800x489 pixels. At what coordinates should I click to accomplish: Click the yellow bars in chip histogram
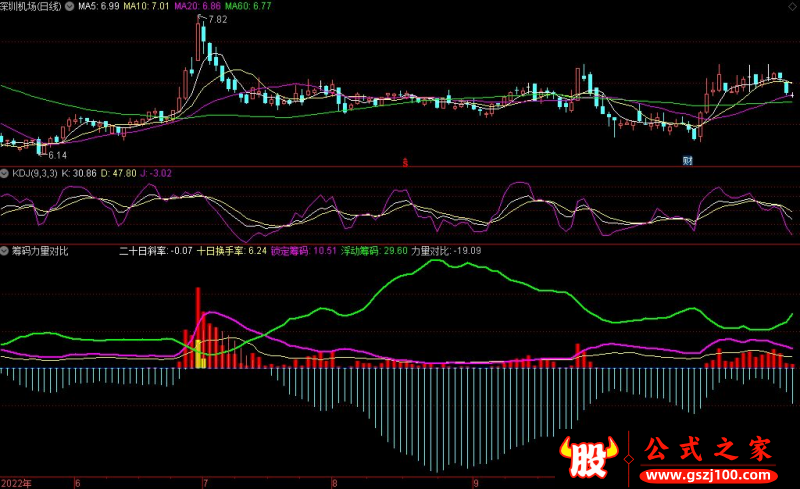click(x=201, y=355)
